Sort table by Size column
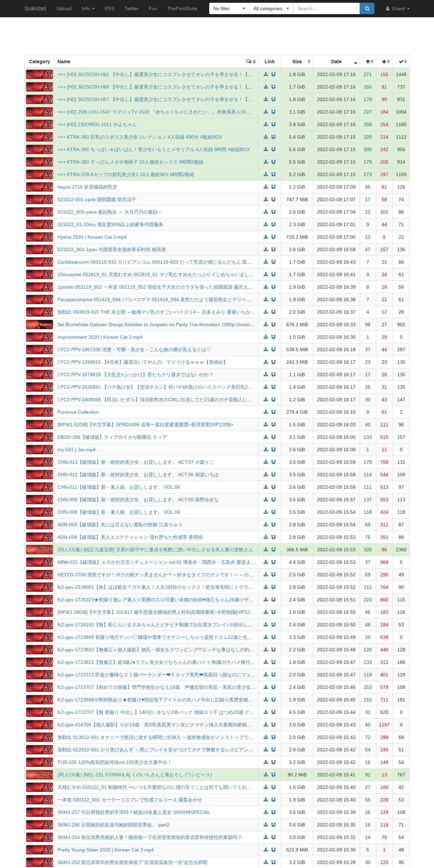This screenshot has width=434, height=868. [297, 62]
